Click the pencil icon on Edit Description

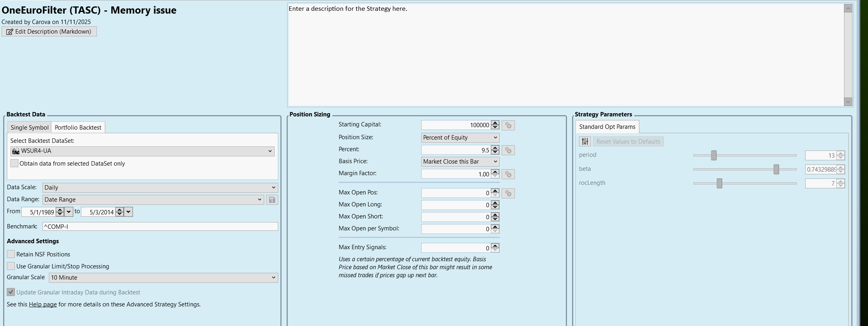[10, 32]
